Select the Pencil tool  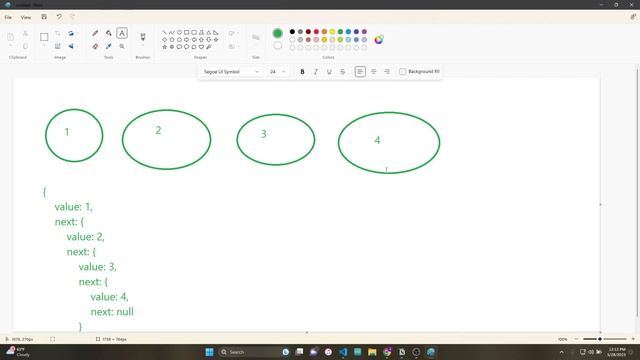pos(95,33)
